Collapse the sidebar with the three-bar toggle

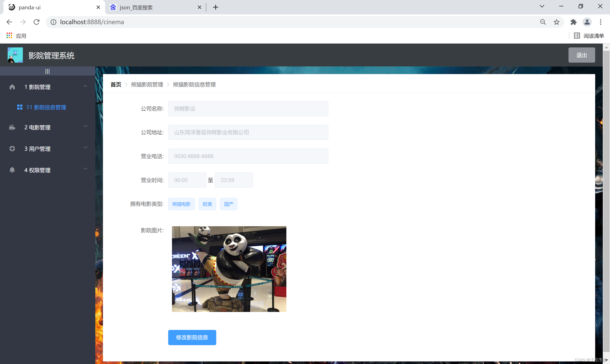[x=47, y=71]
